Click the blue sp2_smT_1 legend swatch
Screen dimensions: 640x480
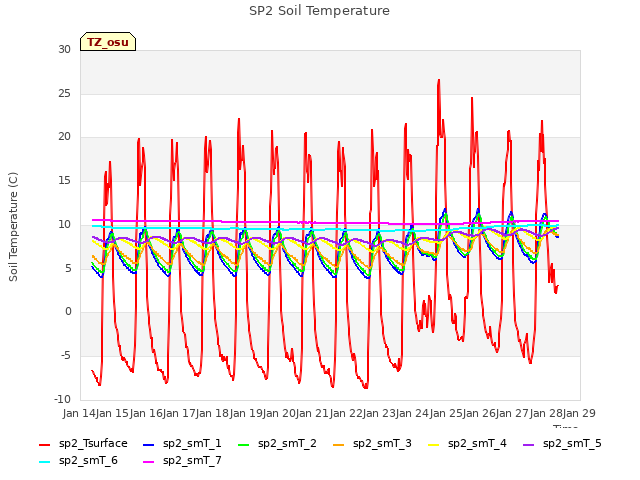click(x=149, y=445)
